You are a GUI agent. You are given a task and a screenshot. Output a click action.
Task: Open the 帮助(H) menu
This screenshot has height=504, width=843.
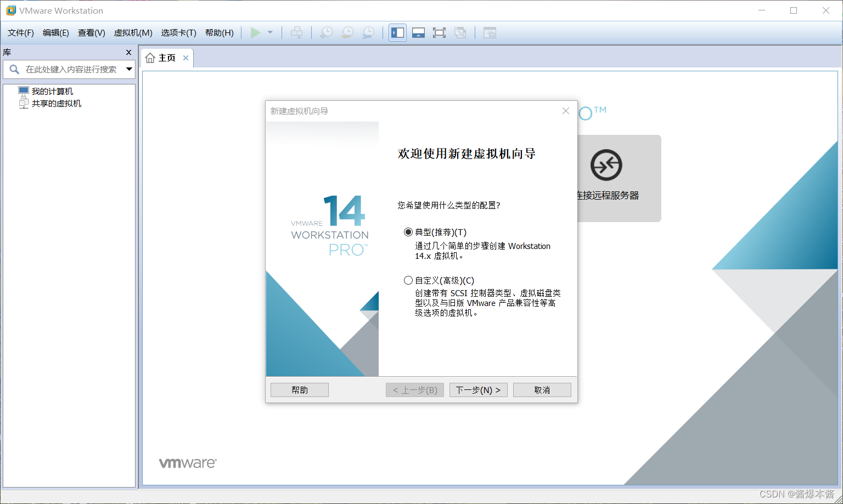[x=220, y=33]
